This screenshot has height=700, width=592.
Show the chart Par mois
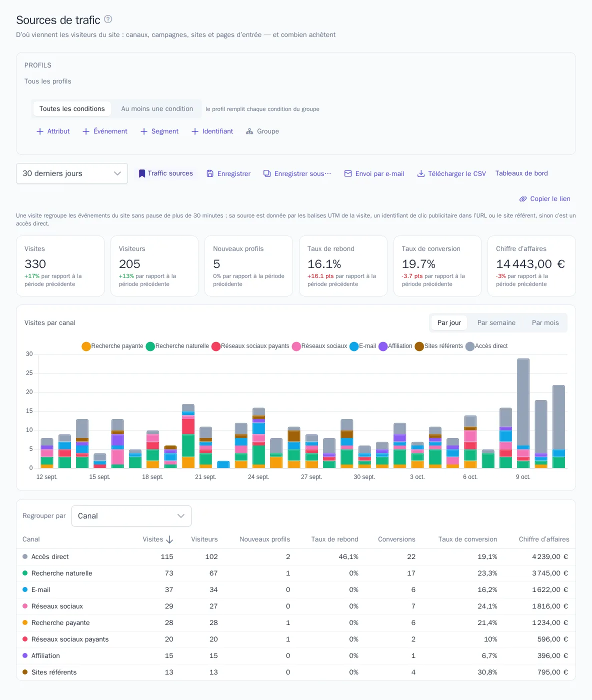click(545, 323)
